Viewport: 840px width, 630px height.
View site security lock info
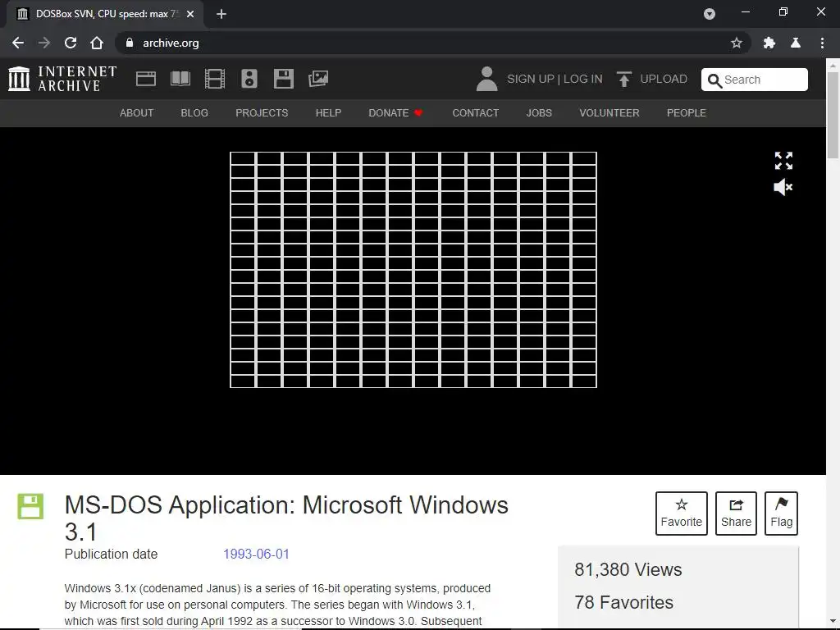(129, 43)
